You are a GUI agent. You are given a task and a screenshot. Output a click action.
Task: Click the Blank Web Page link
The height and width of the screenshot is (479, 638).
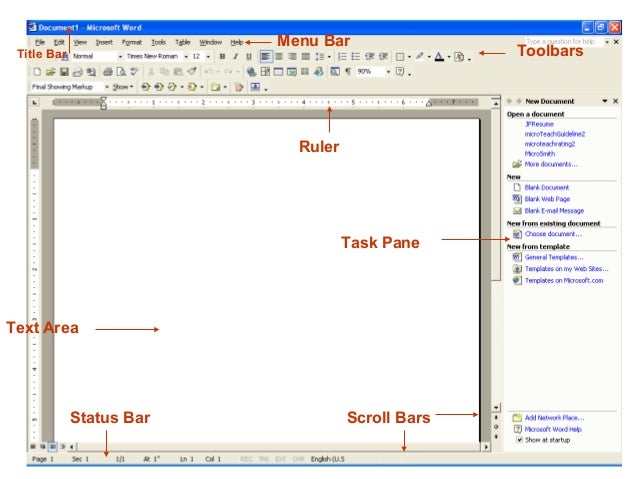[547, 199]
